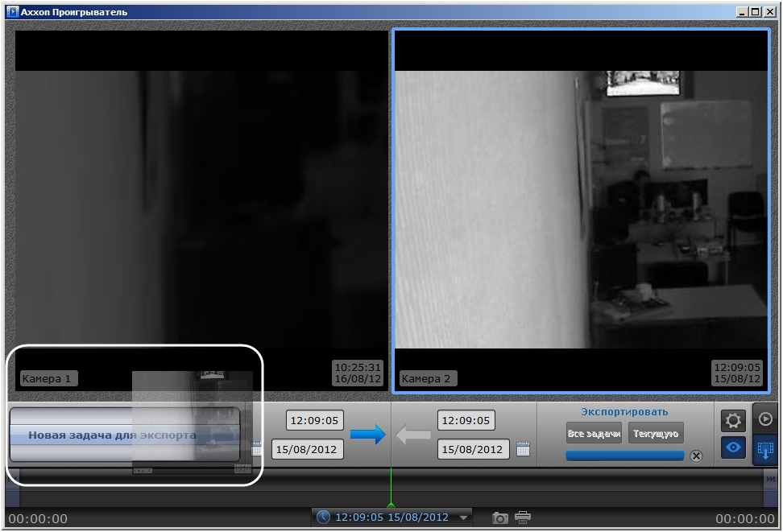This screenshot has height=532, width=783.
Task: Open the calendar next to the end date
Action: pyautogui.click(x=523, y=449)
